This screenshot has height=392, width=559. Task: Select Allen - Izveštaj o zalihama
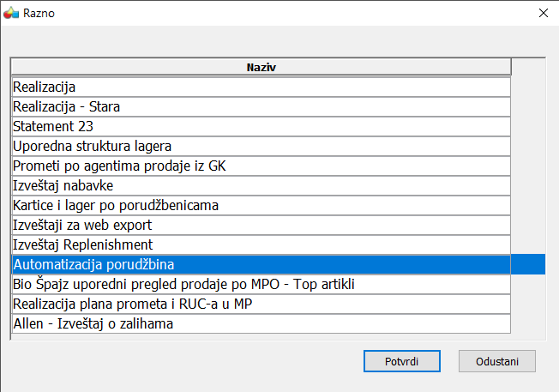point(261,323)
